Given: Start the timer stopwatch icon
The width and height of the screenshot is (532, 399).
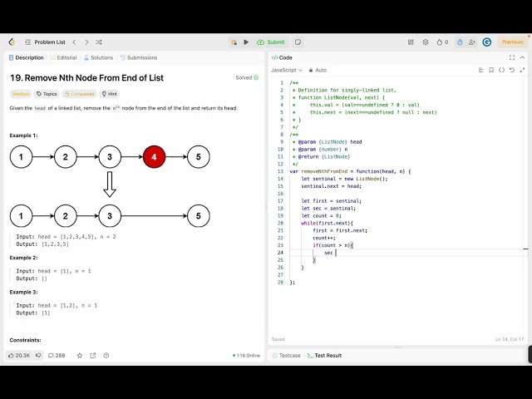Looking at the screenshot, I should pyautogui.click(x=460, y=42).
